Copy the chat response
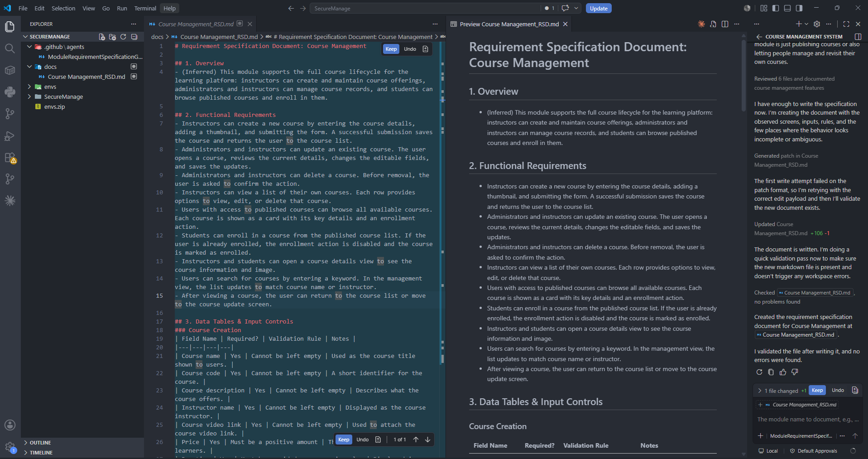Image resolution: width=868 pixels, height=459 pixels. click(x=771, y=372)
